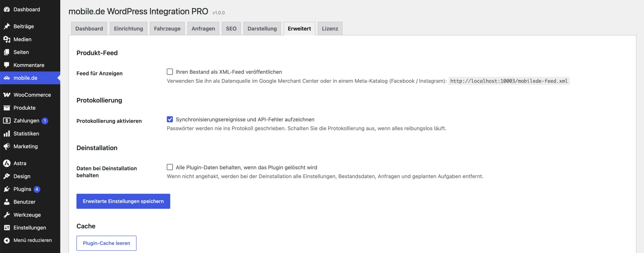This screenshot has width=644, height=253.
Task: Enable XML-Feed veröffentlichen checkbox
Action: (x=170, y=72)
